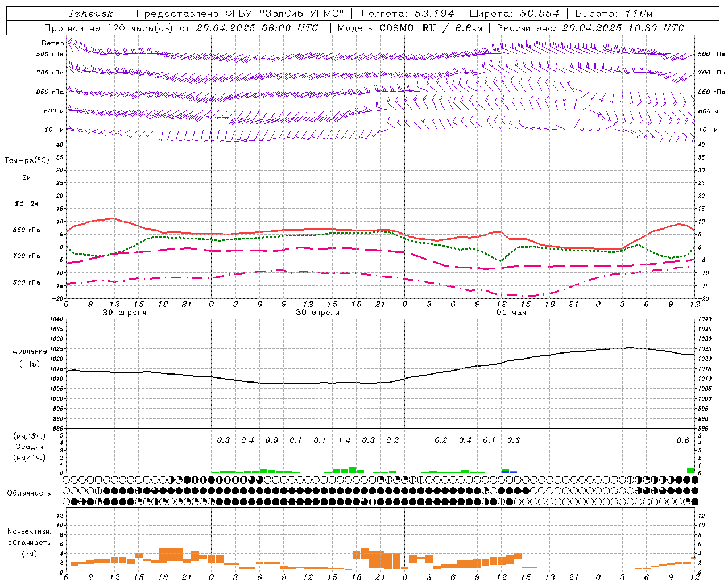Click the Рассчитано: 29.04.2025 10:39 UTC timestamp
The width and height of the screenshot is (728, 582).
click(x=590, y=28)
